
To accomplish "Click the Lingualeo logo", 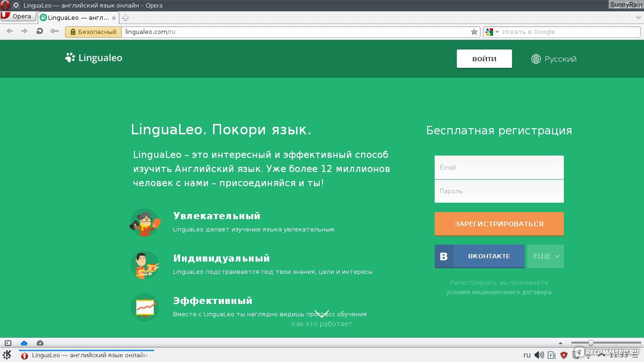I will tap(94, 58).
